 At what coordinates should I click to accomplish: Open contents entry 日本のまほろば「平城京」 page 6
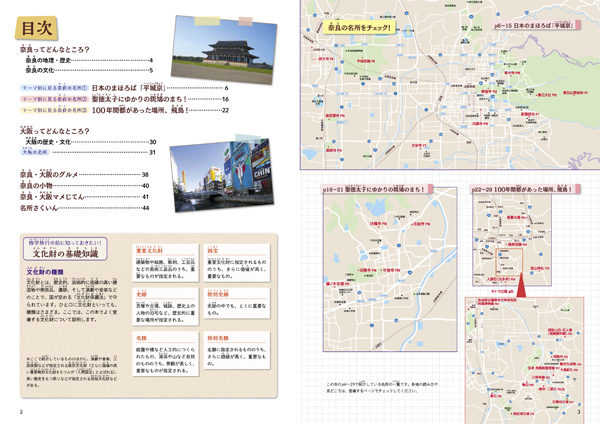point(160,88)
